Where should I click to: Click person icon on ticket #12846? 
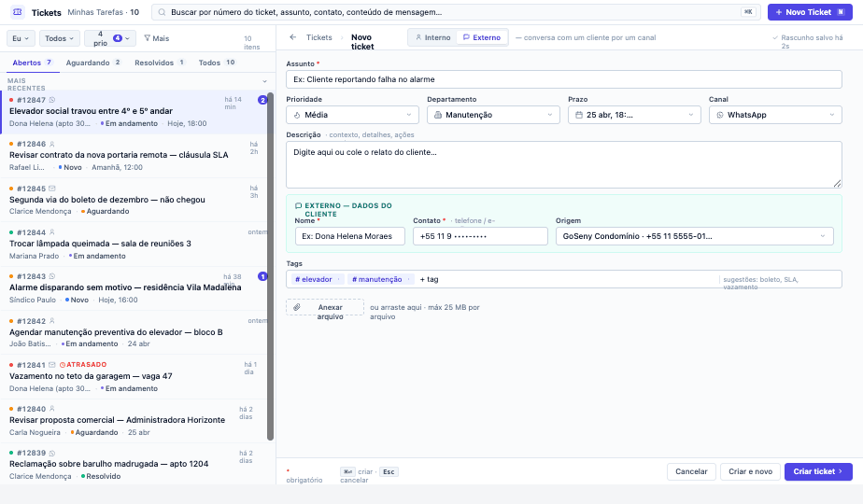(52, 144)
